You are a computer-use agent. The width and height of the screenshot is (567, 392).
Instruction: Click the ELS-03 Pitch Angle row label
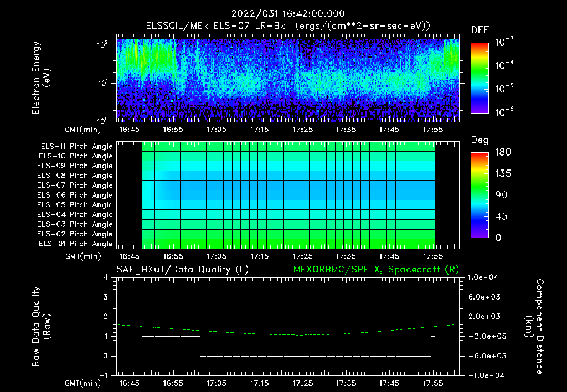(x=75, y=225)
